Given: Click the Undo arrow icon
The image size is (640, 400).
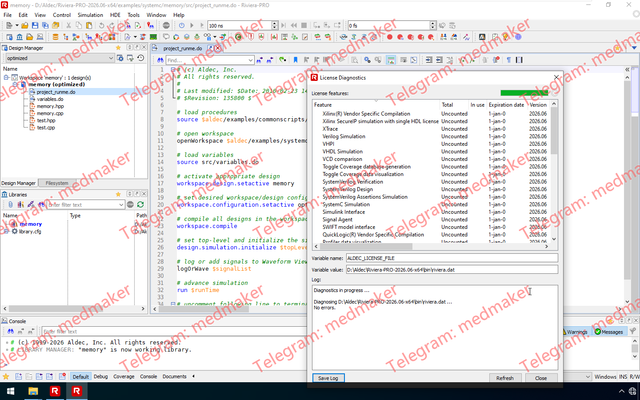Looking at the screenshot, I should click(101, 26).
